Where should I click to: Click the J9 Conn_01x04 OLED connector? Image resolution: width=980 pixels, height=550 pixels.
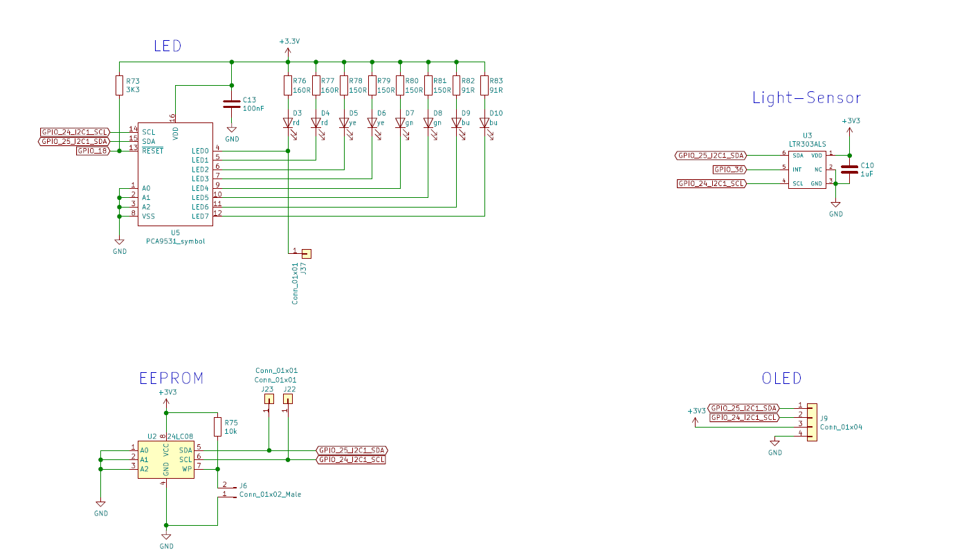(813, 421)
